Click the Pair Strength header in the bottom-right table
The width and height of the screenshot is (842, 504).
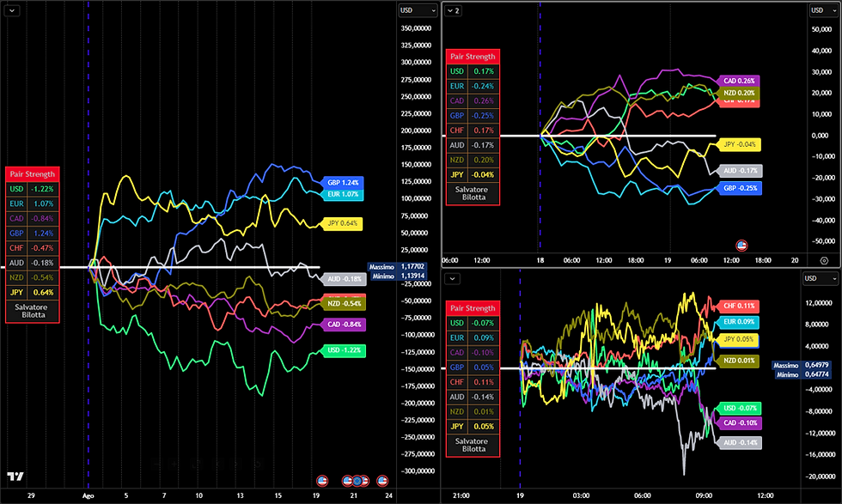(x=473, y=308)
